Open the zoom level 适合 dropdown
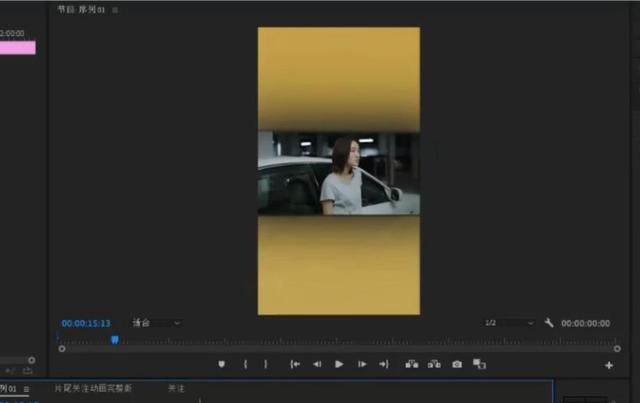640x403 pixels. click(157, 323)
